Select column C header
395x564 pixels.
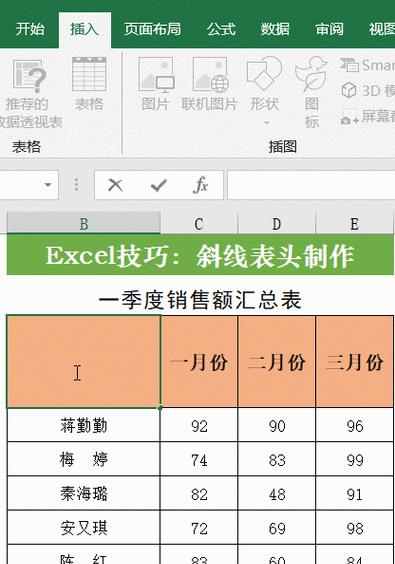[x=199, y=223]
